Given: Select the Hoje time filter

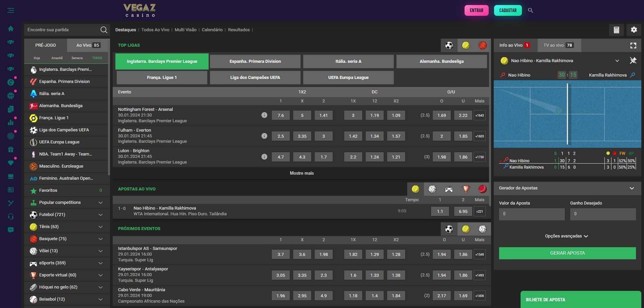Looking at the screenshot, I should pyautogui.click(x=37, y=58).
